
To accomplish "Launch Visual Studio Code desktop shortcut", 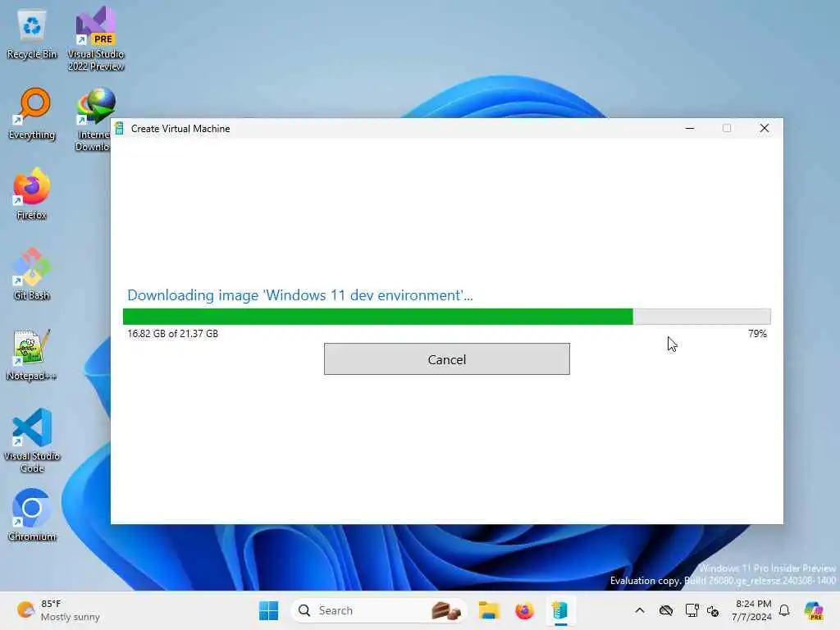I will [x=32, y=441].
